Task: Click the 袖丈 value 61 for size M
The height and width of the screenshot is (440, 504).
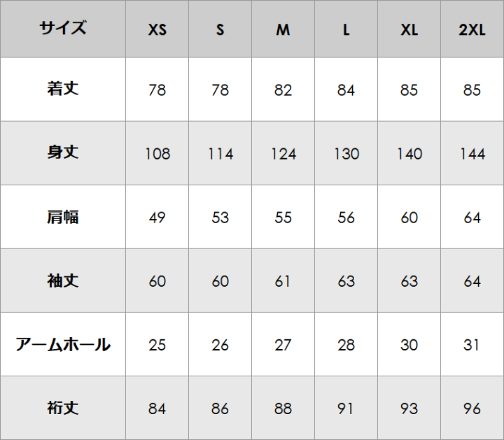Action: (283, 281)
